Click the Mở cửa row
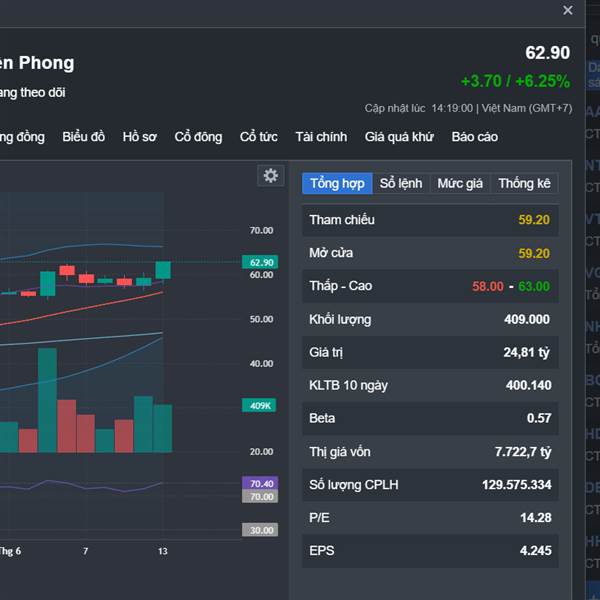Viewport: 600px width, 600px height. click(430, 253)
